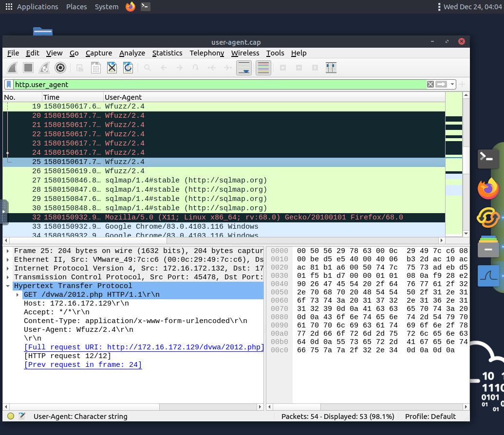Click into the http.user_agent filter field
This screenshot has height=435, width=504.
point(220,85)
